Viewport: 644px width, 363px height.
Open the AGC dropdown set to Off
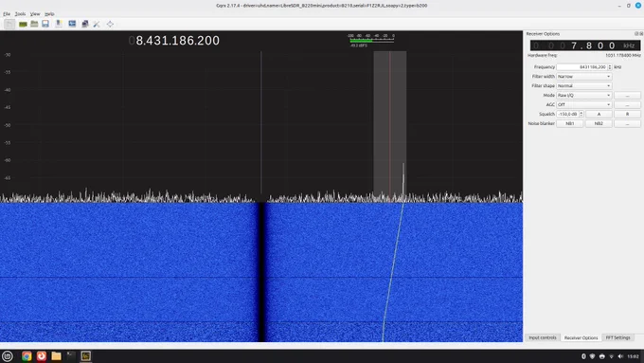pyautogui.click(x=583, y=105)
